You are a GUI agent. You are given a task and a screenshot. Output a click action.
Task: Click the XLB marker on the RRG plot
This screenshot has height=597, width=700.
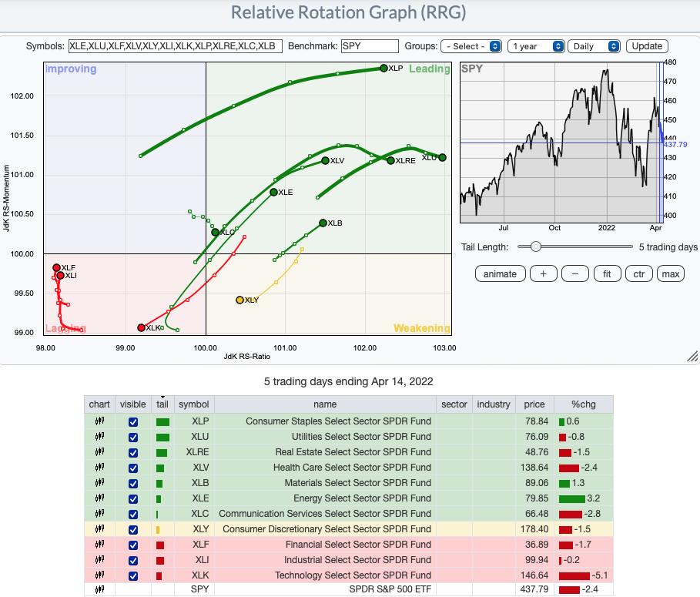point(323,223)
